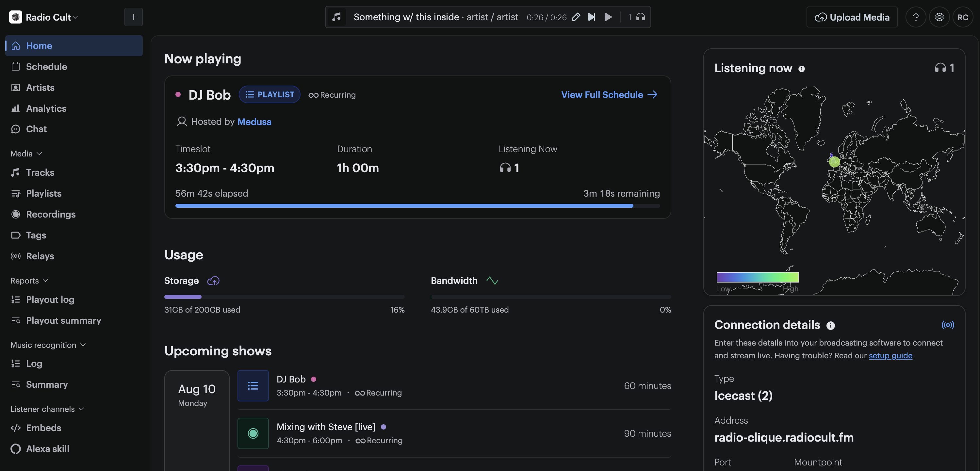This screenshot has width=980, height=471.
Task: Click the PLAYLIST badge next to DJ Bob
Action: tap(270, 94)
